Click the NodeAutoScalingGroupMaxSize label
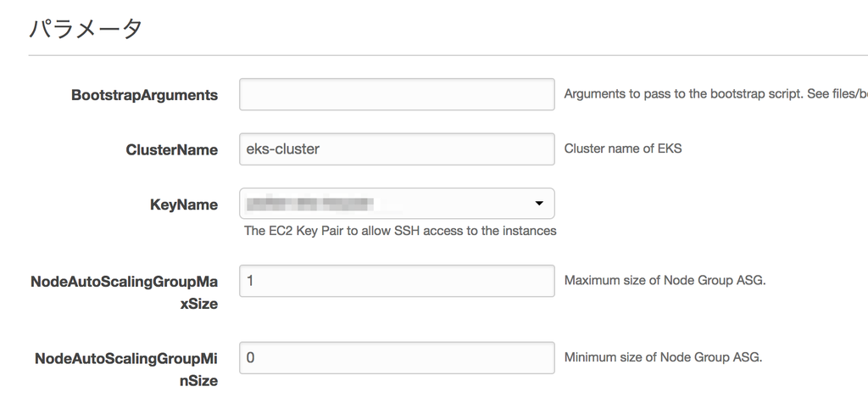Viewport: 868px width, 409px height. click(x=125, y=293)
